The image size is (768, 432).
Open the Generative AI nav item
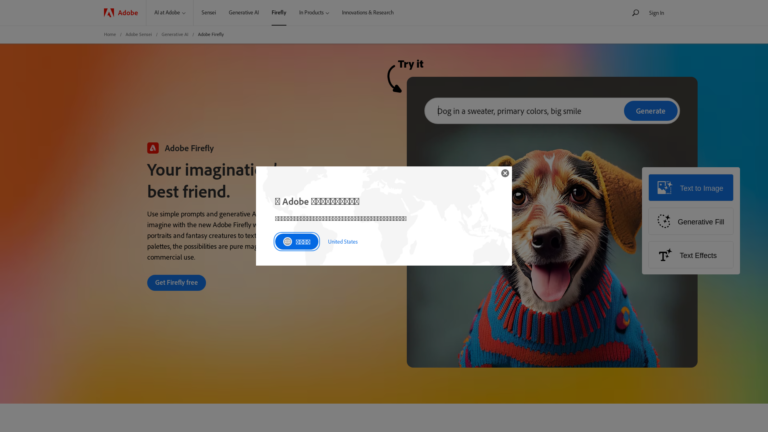(x=243, y=13)
